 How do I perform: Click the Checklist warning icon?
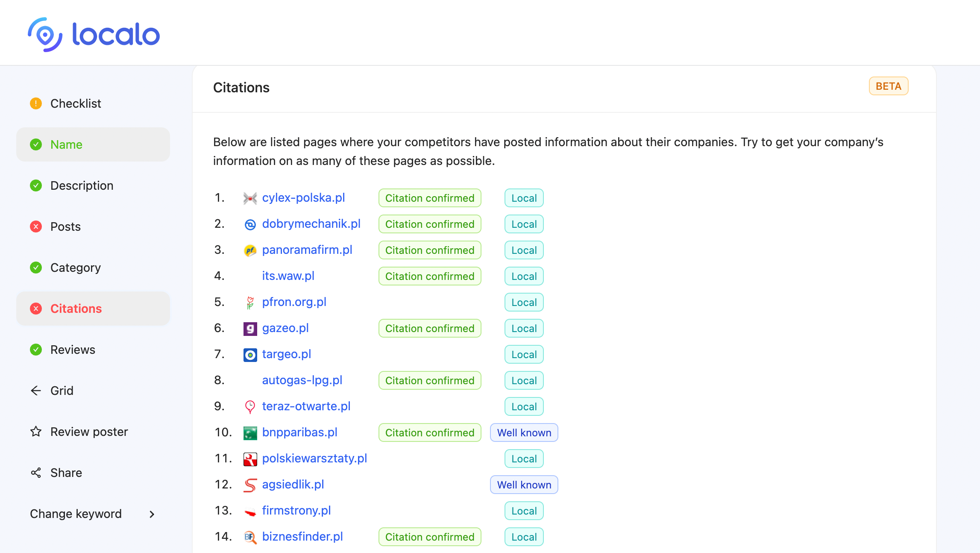[36, 103]
